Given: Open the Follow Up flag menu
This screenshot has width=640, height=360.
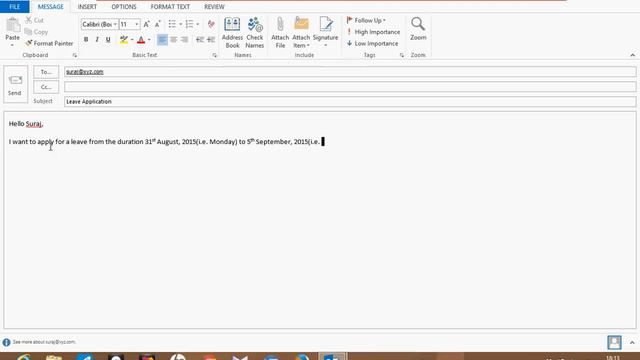Looking at the screenshot, I should (366, 20).
